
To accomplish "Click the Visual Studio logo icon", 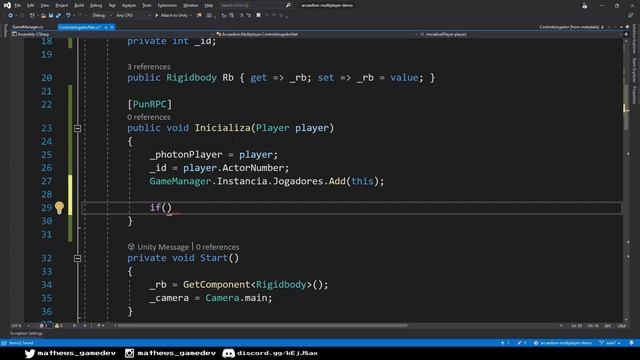I will click(7, 5).
